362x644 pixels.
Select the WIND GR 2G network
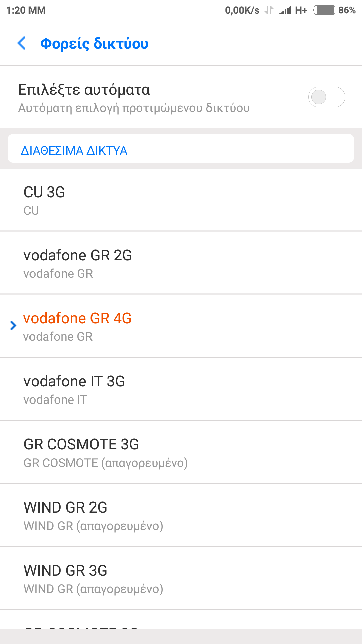pyautogui.click(x=181, y=515)
